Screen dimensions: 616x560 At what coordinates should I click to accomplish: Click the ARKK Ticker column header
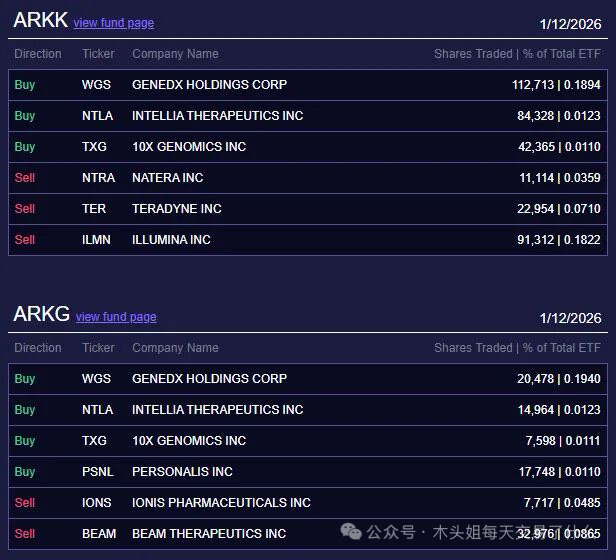(98, 54)
